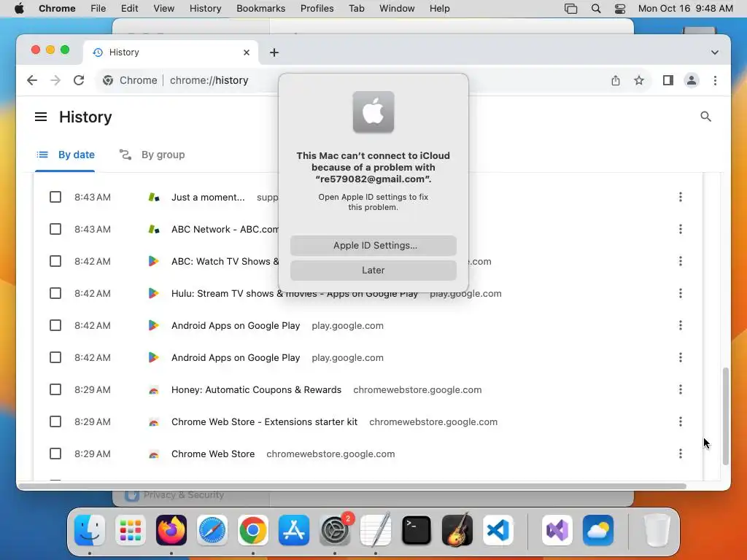Open the profile avatar menu
Viewport: 747px width, 560px height.
coord(692,80)
